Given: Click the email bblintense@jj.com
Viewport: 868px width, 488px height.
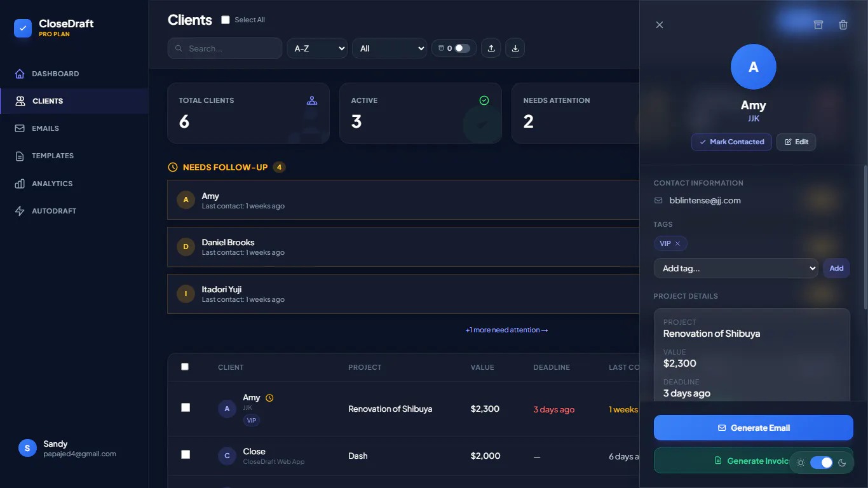Looking at the screenshot, I should tap(705, 201).
